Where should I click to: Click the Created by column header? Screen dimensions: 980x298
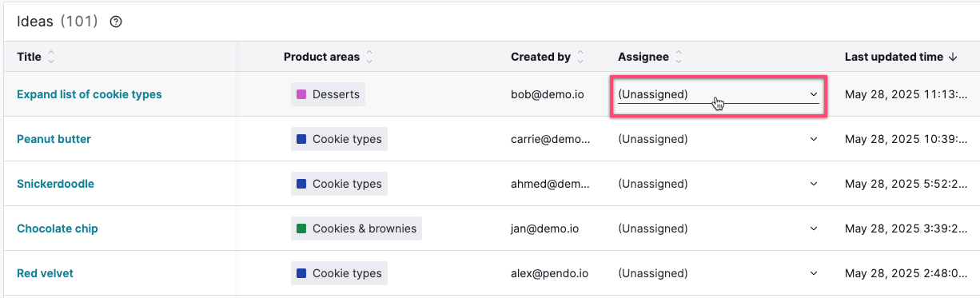pyautogui.click(x=540, y=57)
